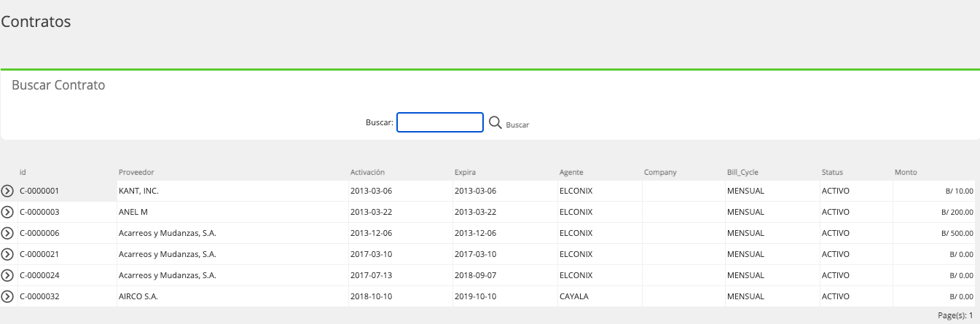Click expiry date 2013-03-22
This screenshot has height=324, width=980.
click(475, 212)
